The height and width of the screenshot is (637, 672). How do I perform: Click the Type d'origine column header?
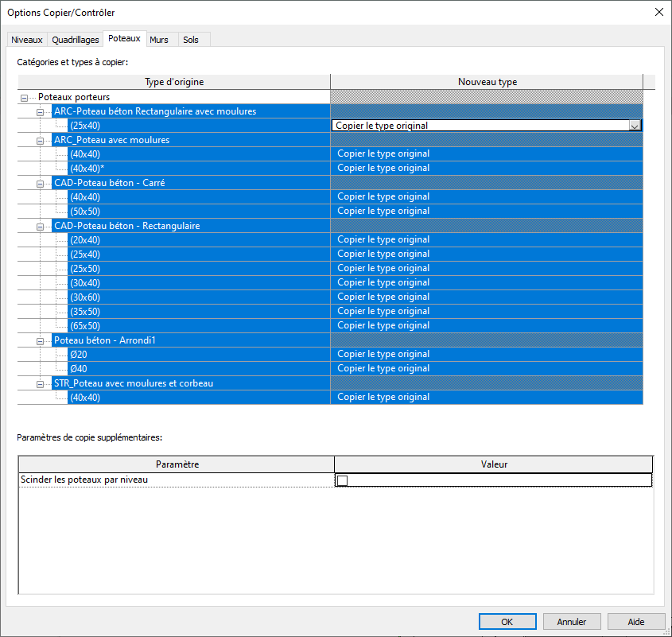[x=174, y=82]
